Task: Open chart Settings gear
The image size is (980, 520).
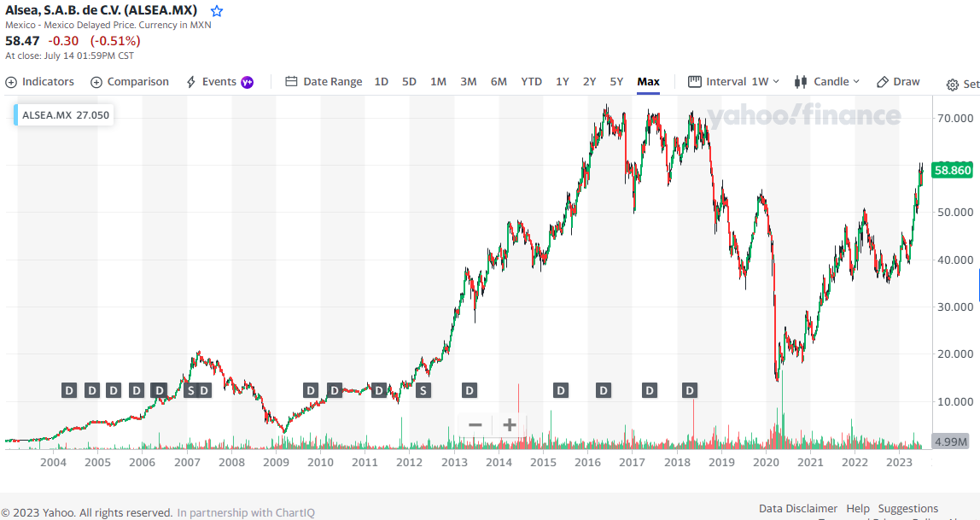Action: point(953,85)
